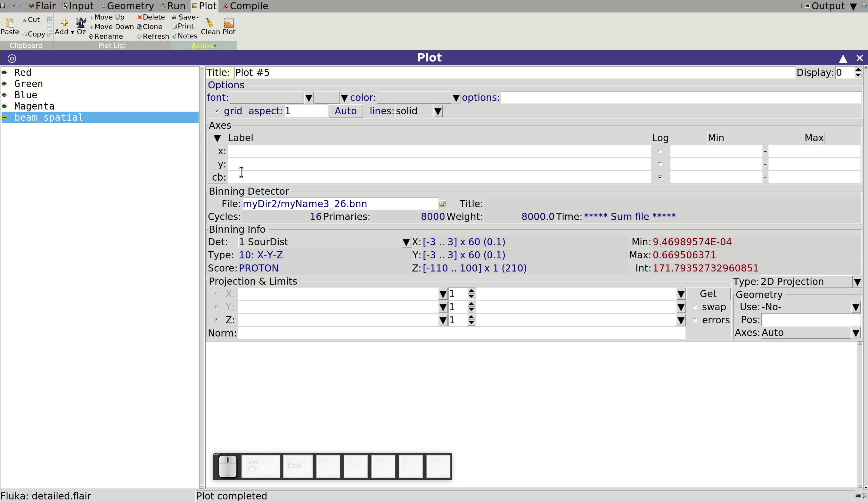Open the Oz wizard icon
The width and height of the screenshot is (868, 502).
[81, 23]
